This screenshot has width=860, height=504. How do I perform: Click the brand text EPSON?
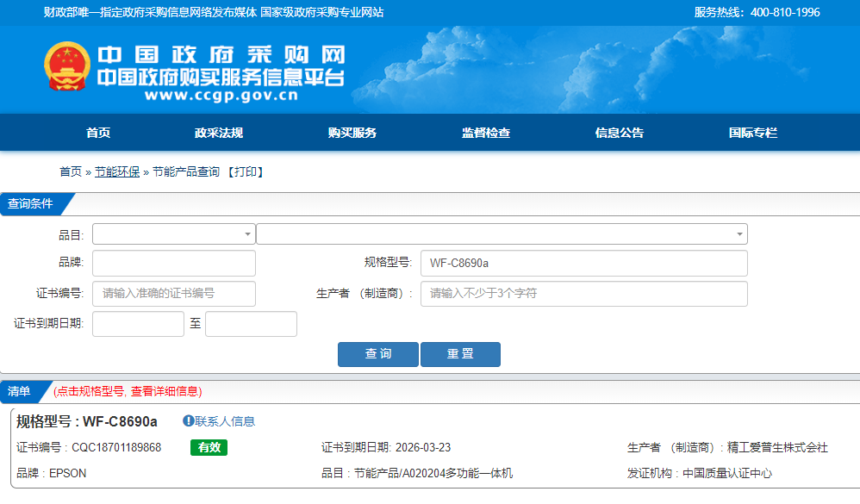click(x=67, y=473)
